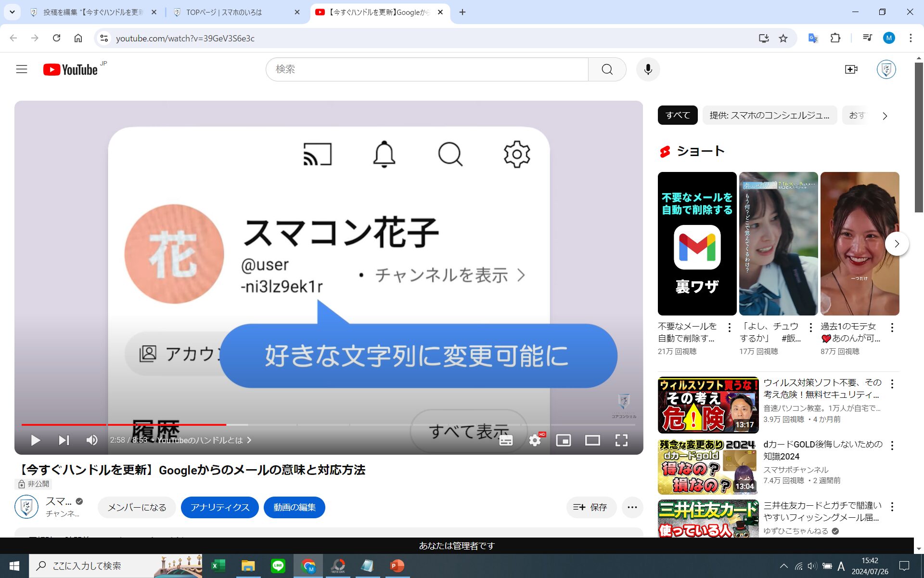The image size is (924, 578).
Task: Click the search magnifier button
Action: click(x=607, y=69)
